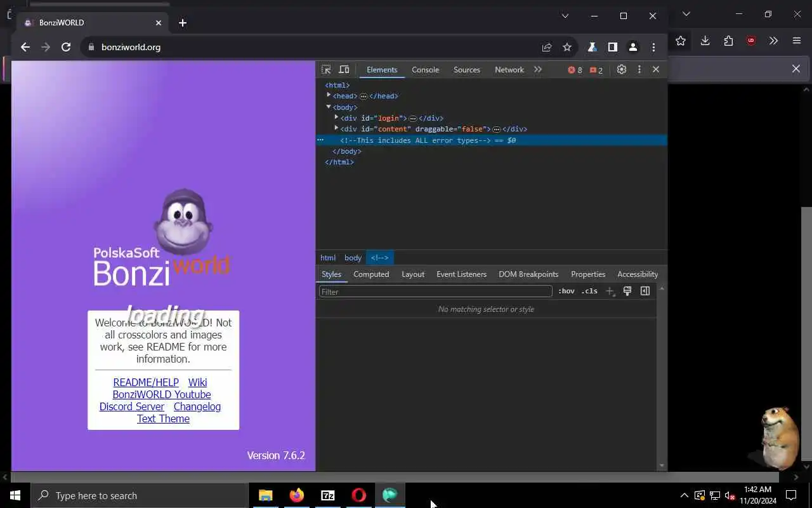Image resolution: width=812 pixels, height=508 pixels.
Task: Select html in the breadcrumb bar
Action: (x=328, y=258)
